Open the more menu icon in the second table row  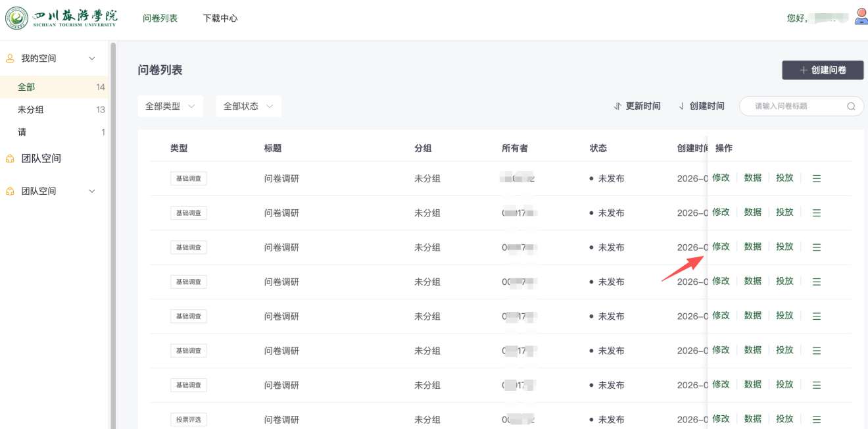point(817,213)
